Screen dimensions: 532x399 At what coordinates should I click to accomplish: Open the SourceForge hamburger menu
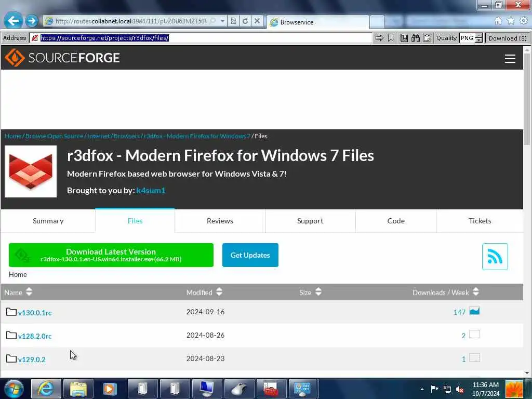point(510,58)
